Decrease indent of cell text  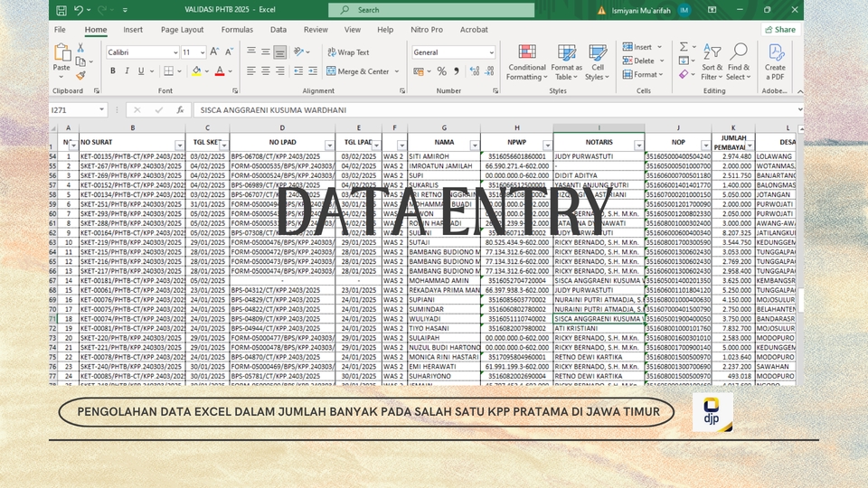pyautogui.click(x=298, y=70)
